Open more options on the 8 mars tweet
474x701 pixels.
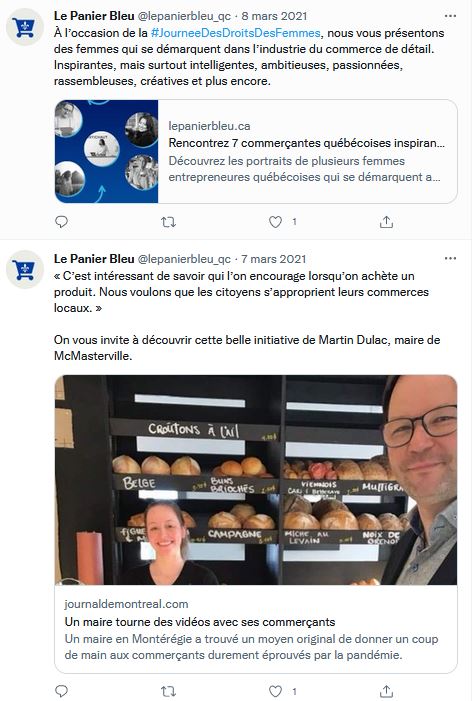click(450, 16)
